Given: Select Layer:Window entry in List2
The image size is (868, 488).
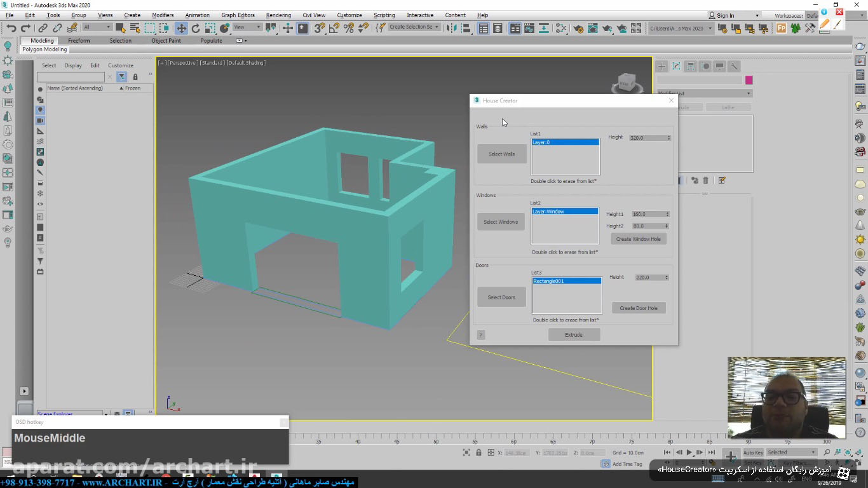Looking at the screenshot, I should coord(565,212).
